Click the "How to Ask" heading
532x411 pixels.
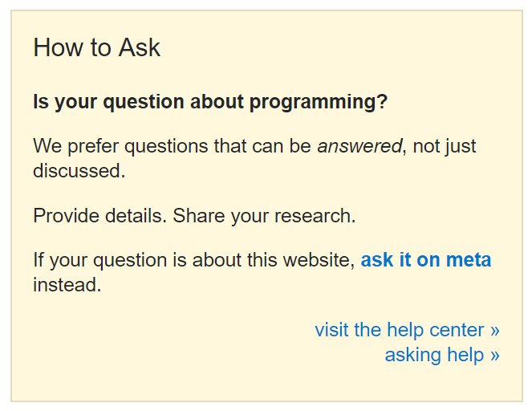point(96,47)
